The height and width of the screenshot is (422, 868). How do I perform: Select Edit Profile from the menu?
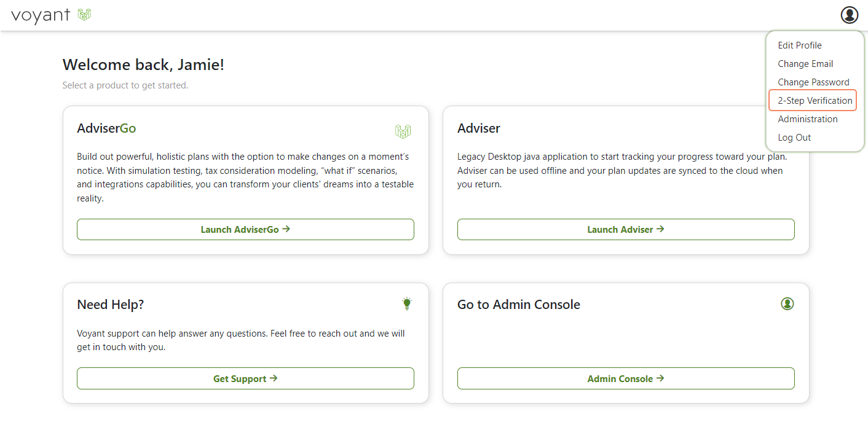799,45
